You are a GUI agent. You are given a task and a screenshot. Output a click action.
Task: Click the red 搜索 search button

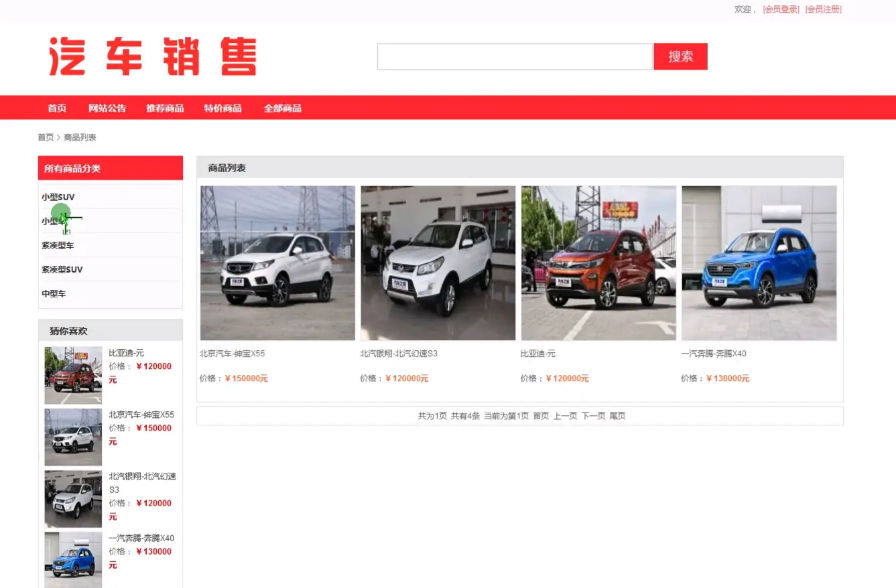click(x=680, y=57)
